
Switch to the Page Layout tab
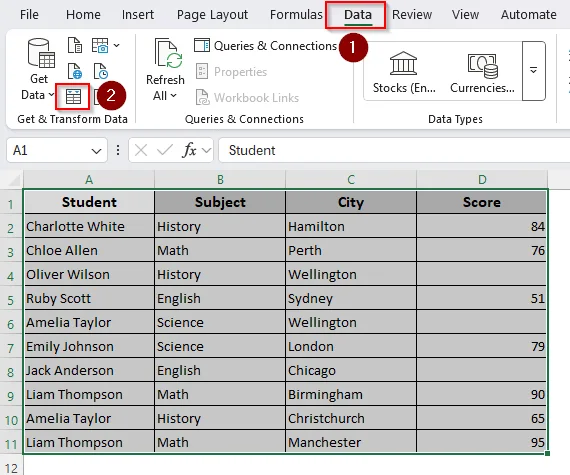pyautogui.click(x=212, y=15)
